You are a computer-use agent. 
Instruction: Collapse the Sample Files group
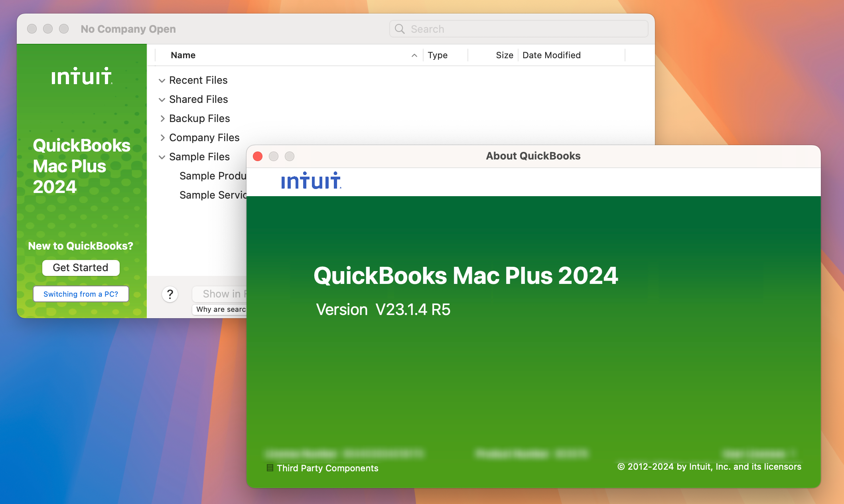(162, 157)
